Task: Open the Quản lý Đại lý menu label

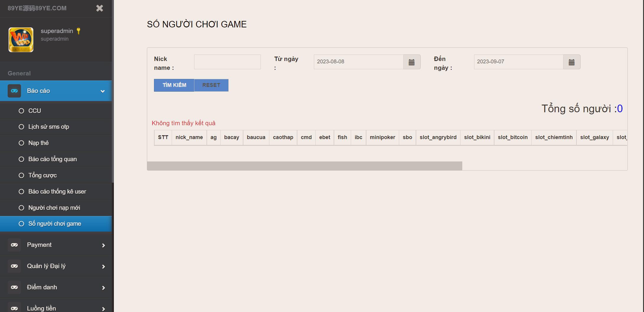Action: coord(46,266)
